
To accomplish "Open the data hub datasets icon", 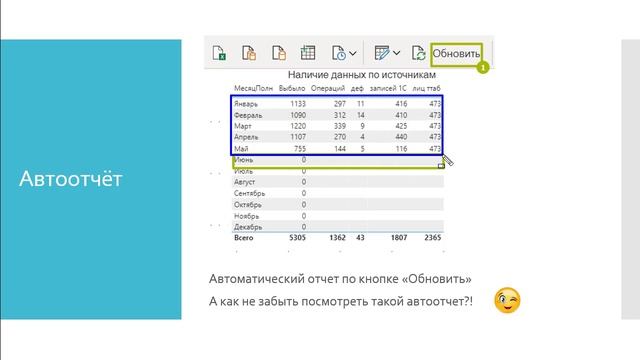I will (249, 53).
